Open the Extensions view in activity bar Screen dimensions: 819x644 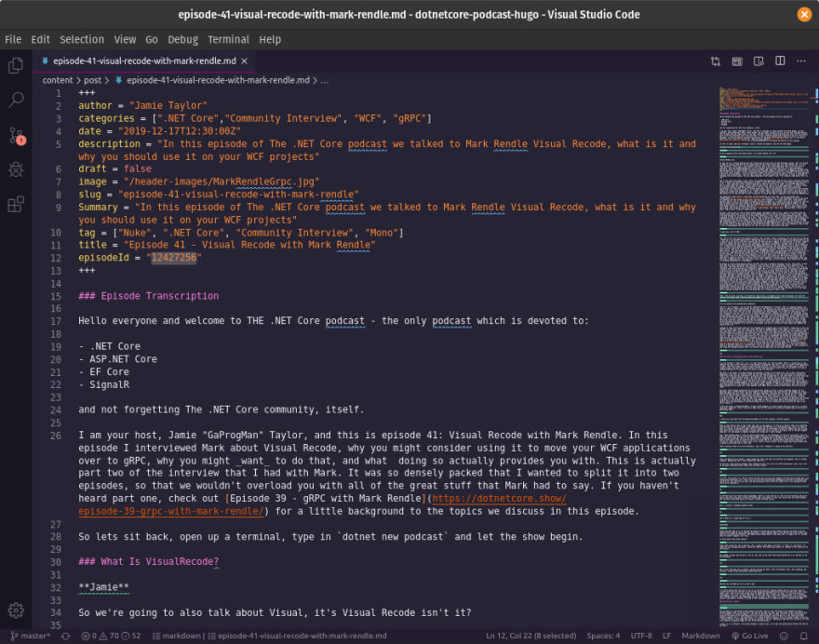tap(16, 204)
